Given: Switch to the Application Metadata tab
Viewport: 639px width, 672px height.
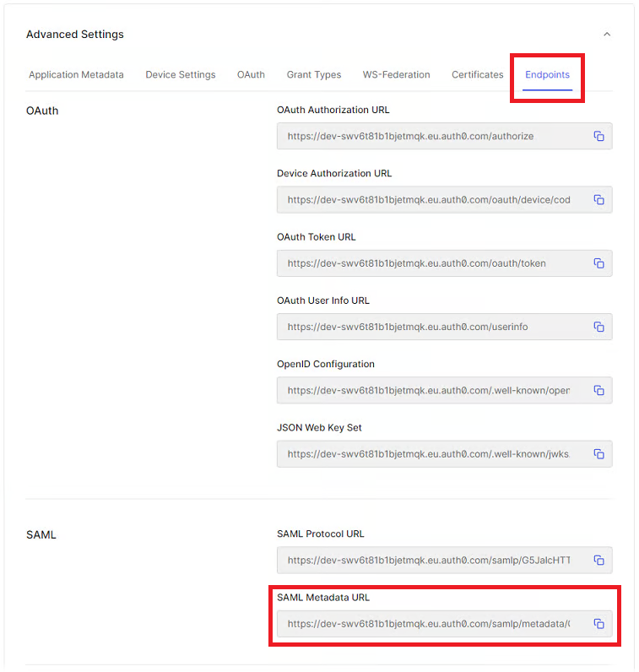Looking at the screenshot, I should (76, 74).
